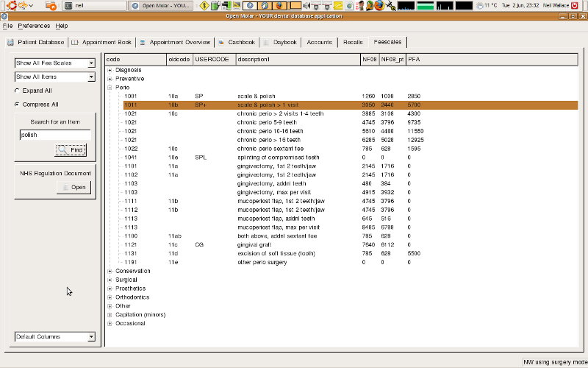Switch to Daybook tab

(280, 43)
